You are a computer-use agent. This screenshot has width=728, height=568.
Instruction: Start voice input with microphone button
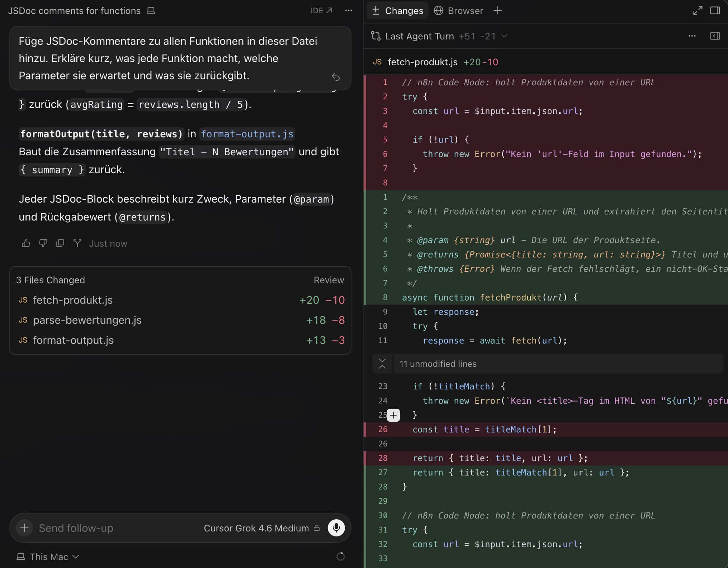336,528
